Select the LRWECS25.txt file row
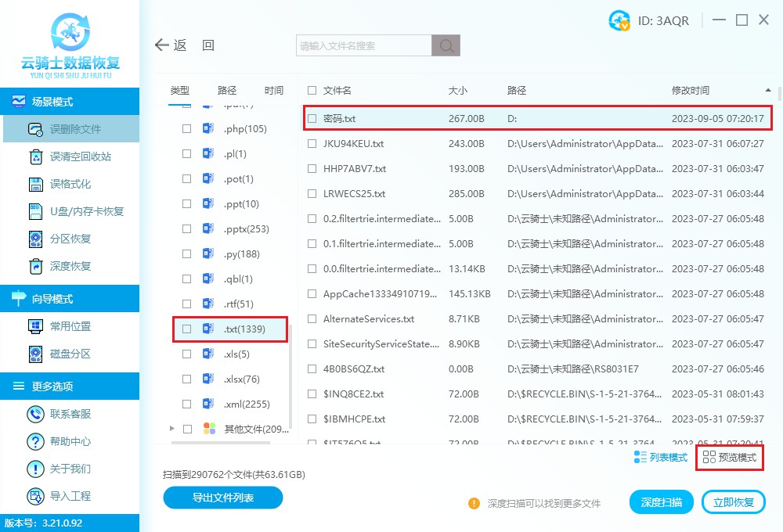The height and width of the screenshot is (532, 783). click(537, 194)
